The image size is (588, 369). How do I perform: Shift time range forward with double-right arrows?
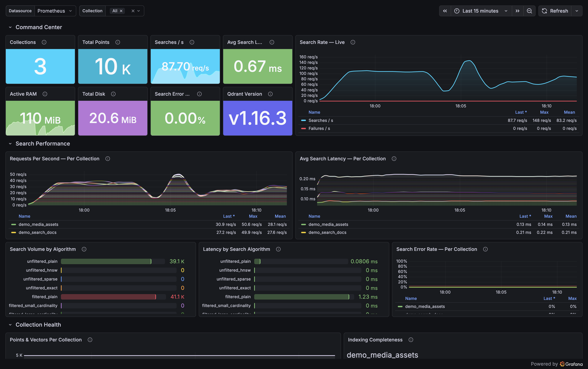click(x=517, y=11)
